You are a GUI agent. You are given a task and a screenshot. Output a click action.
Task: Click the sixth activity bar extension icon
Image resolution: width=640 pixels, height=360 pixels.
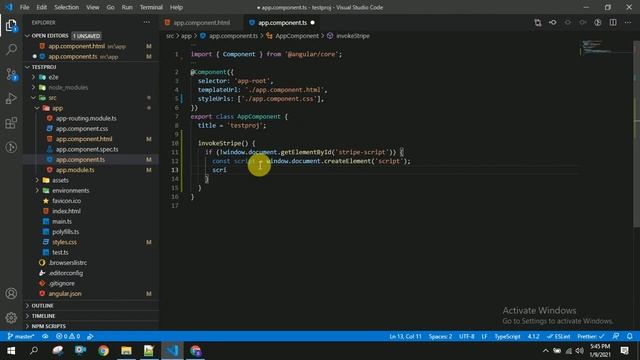[x=11, y=147]
